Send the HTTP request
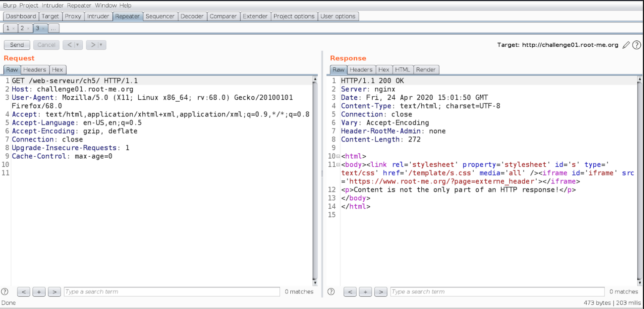The image size is (644, 309). pos(17,45)
